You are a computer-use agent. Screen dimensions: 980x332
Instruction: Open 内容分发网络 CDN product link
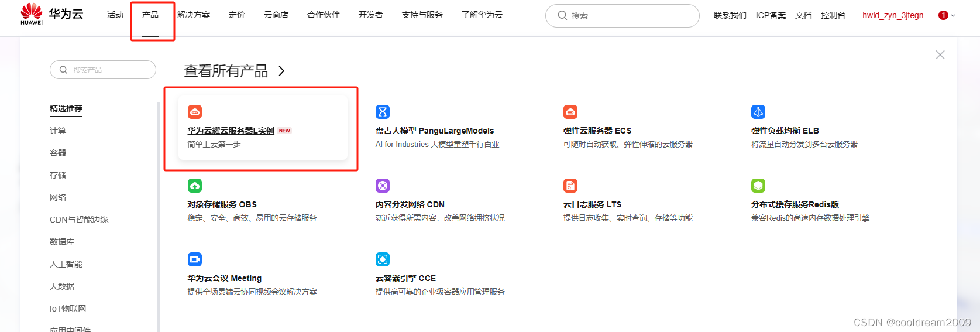pyautogui.click(x=410, y=204)
